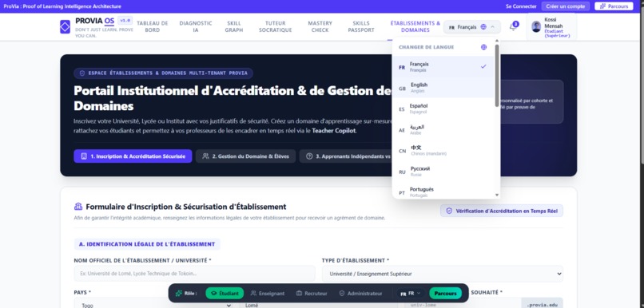The height and width of the screenshot is (308, 644).
Task: Open Skill Graph nav tab
Action: 233,26
